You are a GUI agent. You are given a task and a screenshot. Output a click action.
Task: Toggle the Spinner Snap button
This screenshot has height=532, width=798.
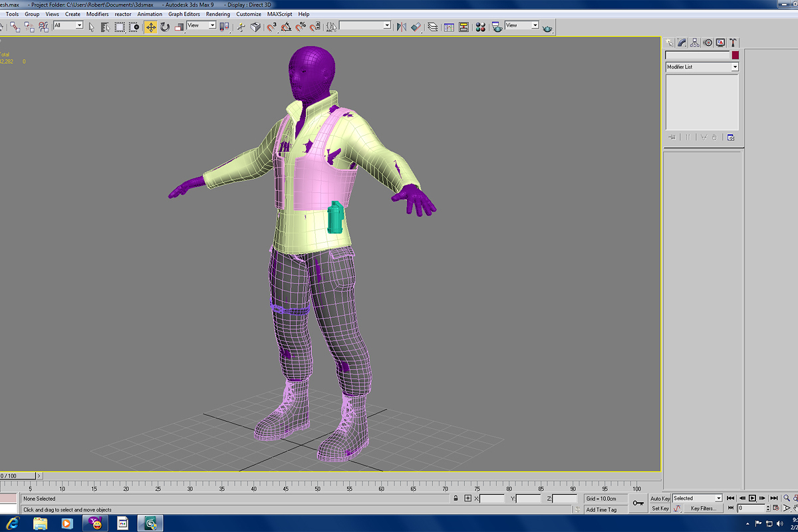click(x=315, y=27)
